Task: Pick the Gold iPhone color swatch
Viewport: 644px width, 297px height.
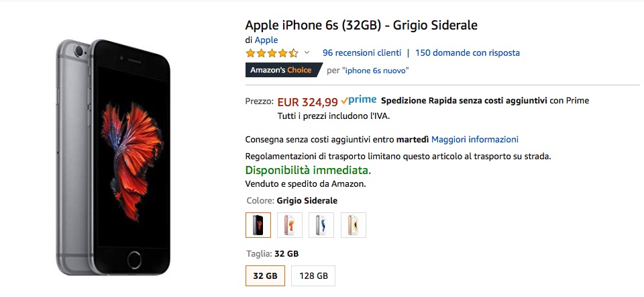Action: click(353, 225)
